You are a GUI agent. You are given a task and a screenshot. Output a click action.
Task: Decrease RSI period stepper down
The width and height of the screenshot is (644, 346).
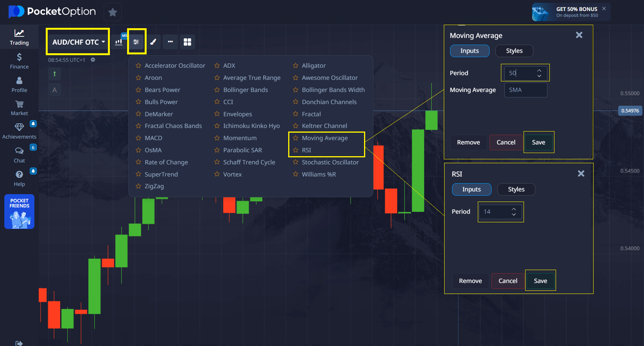click(514, 214)
